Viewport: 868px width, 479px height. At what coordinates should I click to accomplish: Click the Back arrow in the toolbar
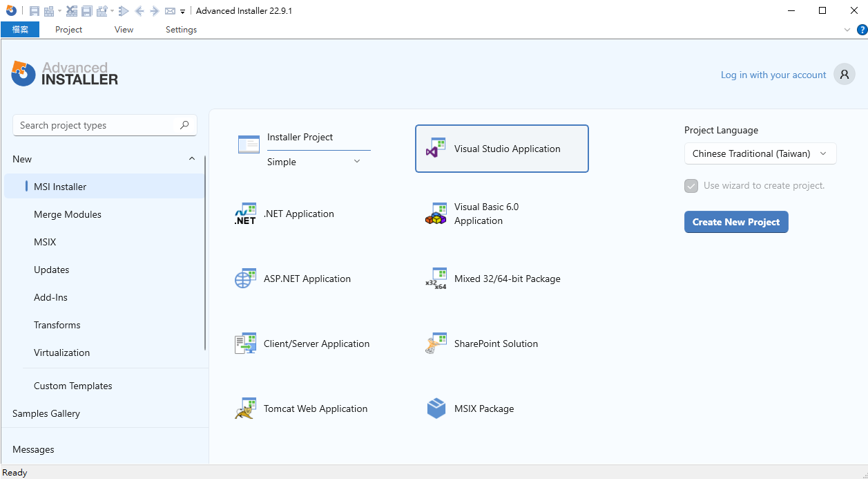(139, 11)
